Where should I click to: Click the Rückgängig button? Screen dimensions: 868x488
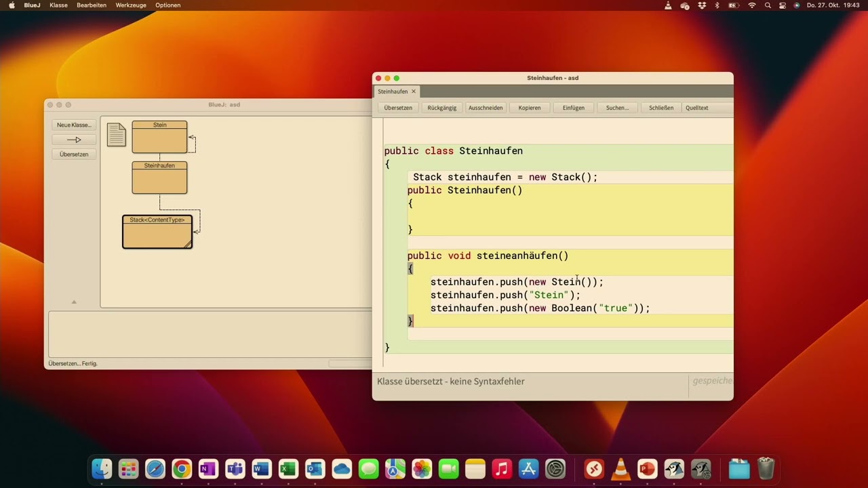442,108
